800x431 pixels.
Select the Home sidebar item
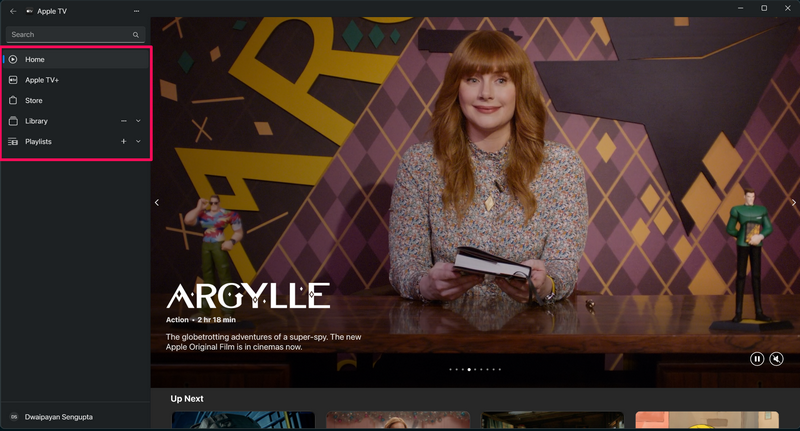(x=76, y=60)
